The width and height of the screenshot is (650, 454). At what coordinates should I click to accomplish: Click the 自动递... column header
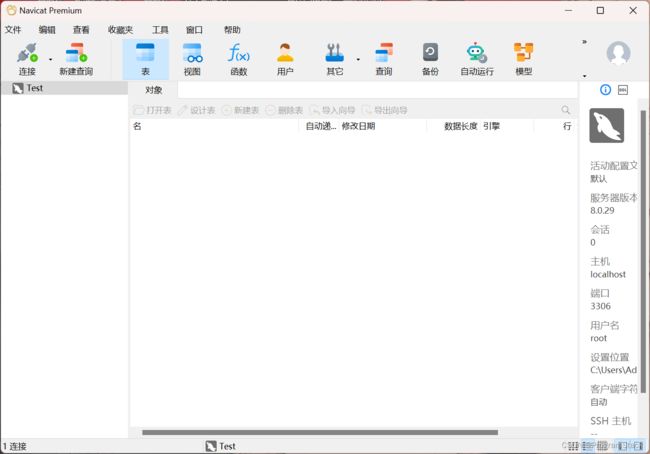321,126
